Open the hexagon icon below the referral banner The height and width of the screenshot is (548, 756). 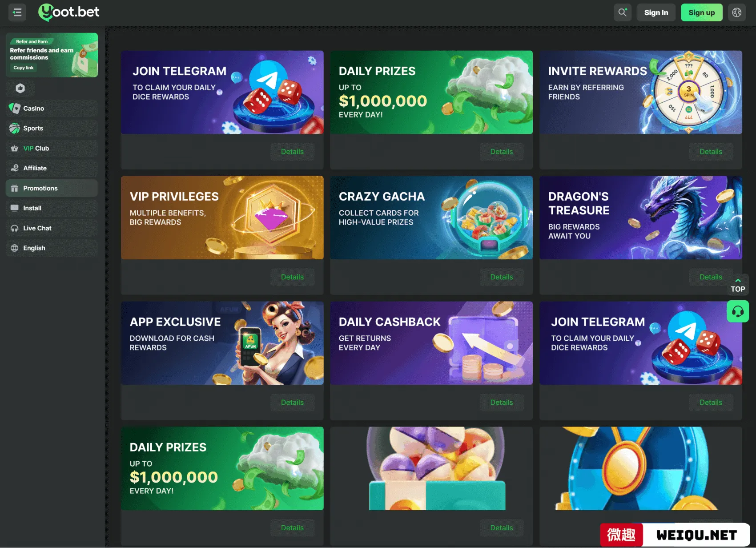pyautogui.click(x=20, y=88)
